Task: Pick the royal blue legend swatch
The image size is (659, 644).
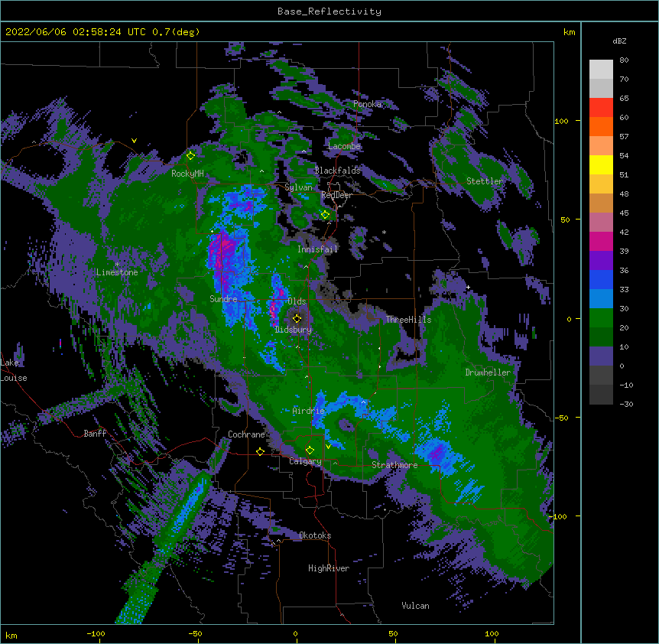Action: tap(601, 279)
